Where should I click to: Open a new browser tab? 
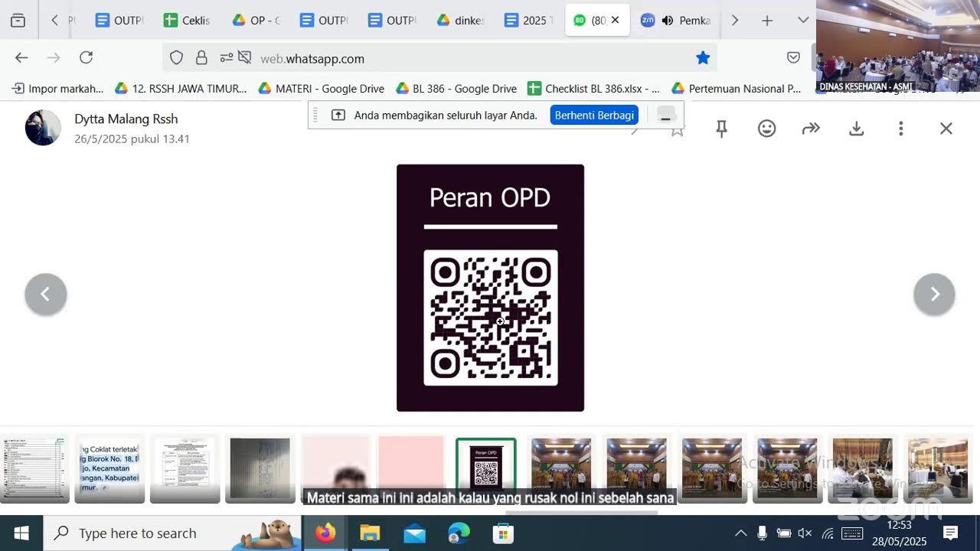point(767,21)
